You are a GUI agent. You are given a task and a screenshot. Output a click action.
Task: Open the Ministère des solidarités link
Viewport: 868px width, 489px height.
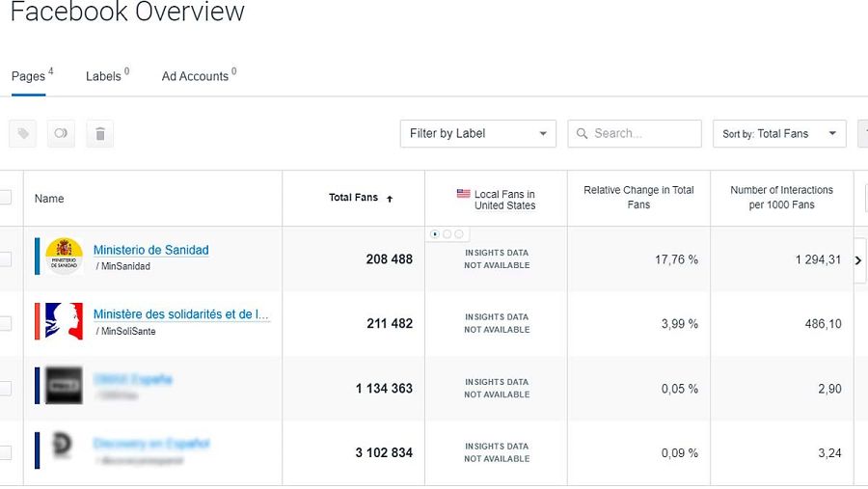[181, 314]
